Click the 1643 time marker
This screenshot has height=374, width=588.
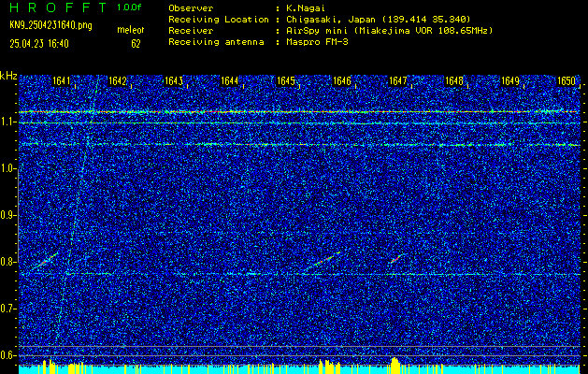[x=173, y=81]
